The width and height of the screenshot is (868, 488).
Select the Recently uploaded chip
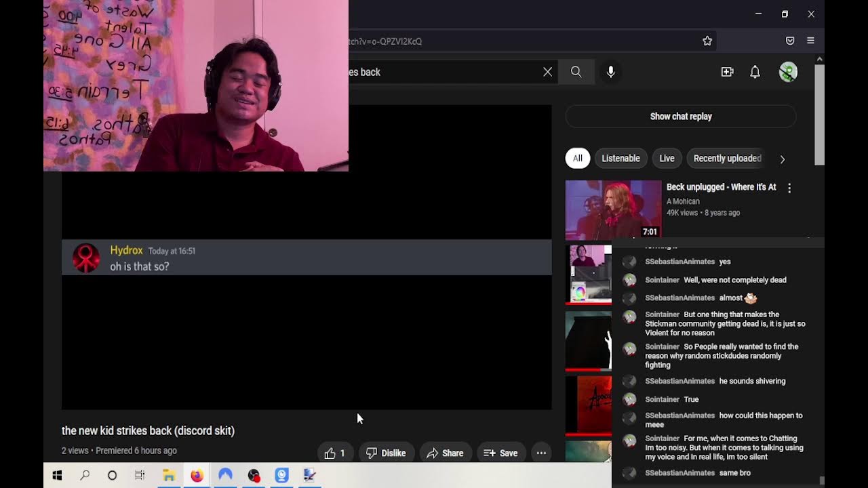point(727,159)
